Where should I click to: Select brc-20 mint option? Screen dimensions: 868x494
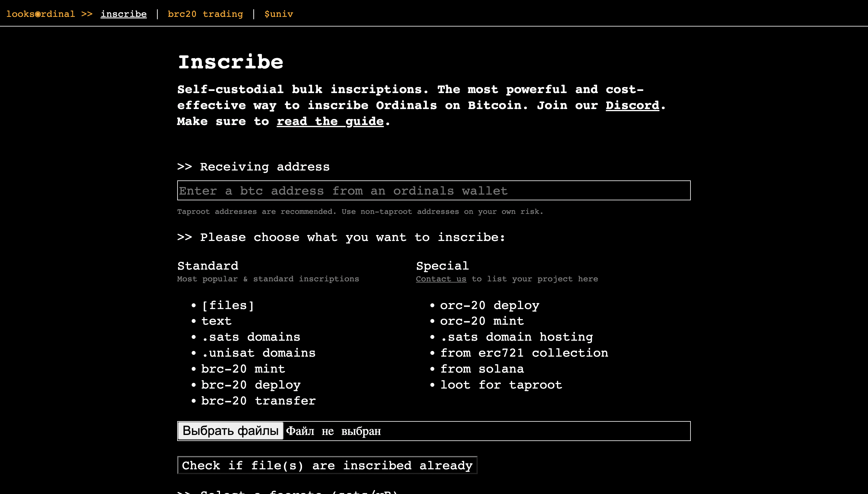point(243,368)
